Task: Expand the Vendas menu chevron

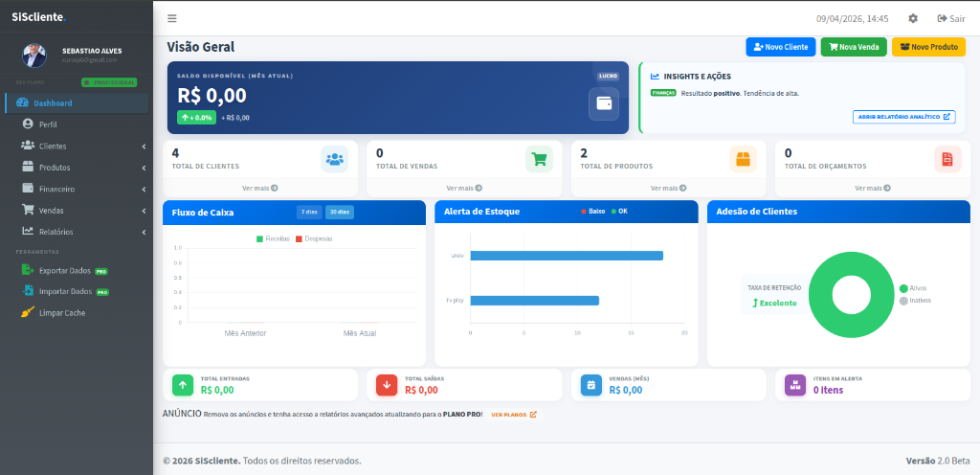Action: click(x=144, y=210)
